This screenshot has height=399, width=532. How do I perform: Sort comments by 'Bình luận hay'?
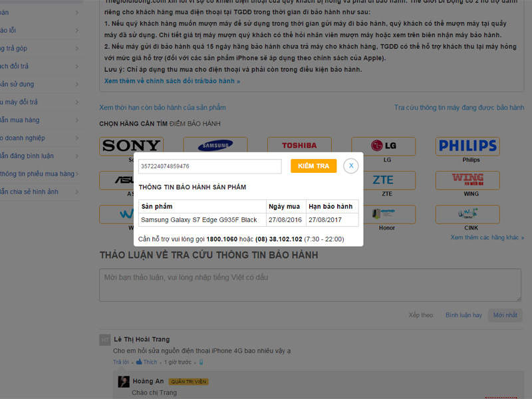pyautogui.click(x=464, y=315)
